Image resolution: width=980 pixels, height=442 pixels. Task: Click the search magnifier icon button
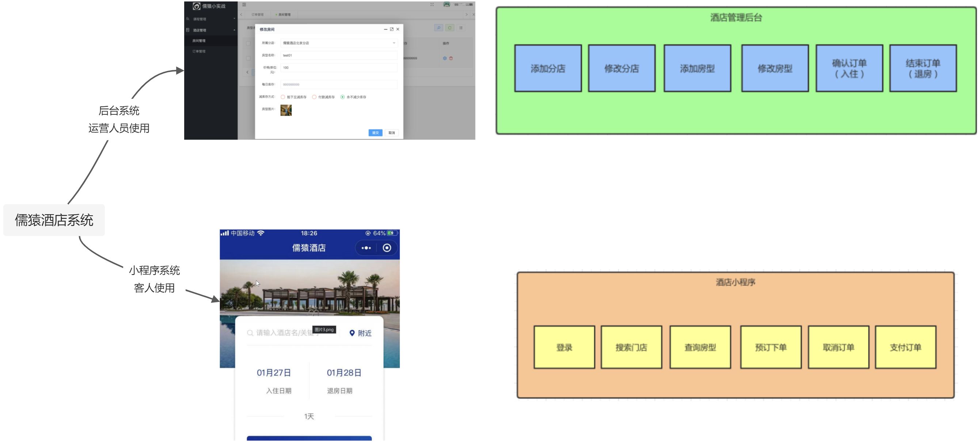pyautogui.click(x=438, y=28)
